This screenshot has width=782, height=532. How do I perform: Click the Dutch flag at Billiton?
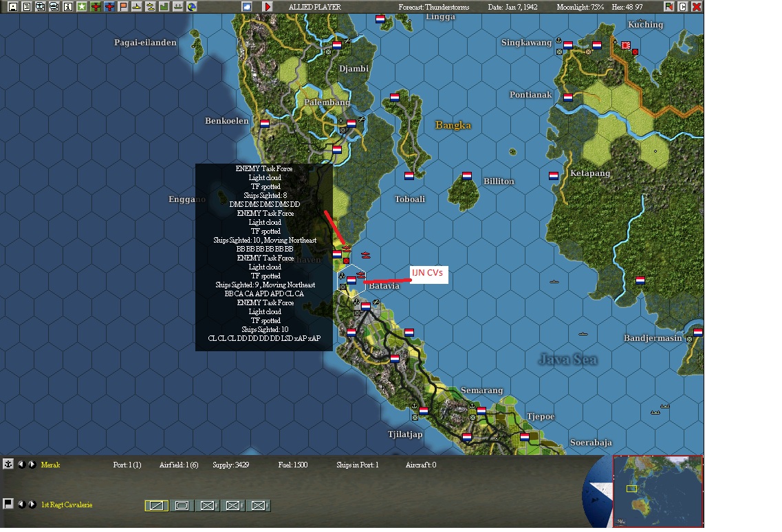click(467, 175)
